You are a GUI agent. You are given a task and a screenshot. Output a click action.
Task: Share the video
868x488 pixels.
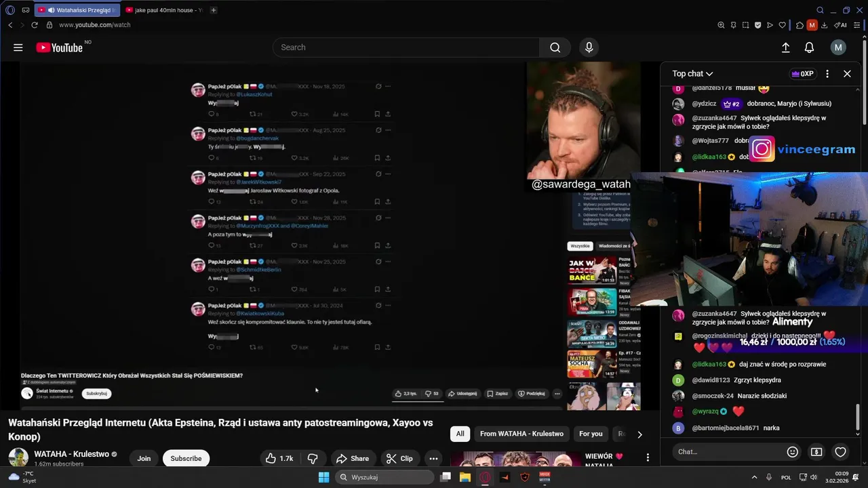pyautogui.click(x=353, y=458)
